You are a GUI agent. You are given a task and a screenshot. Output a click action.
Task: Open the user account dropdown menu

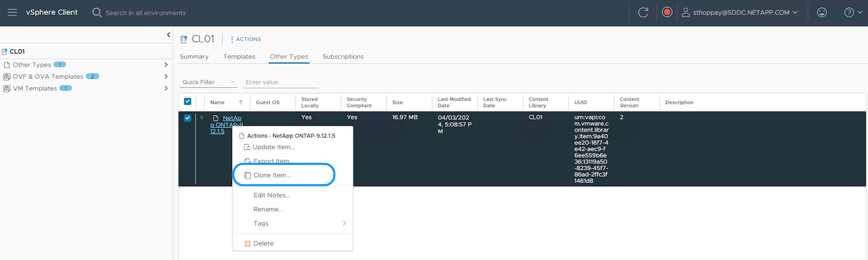(794, 12)
